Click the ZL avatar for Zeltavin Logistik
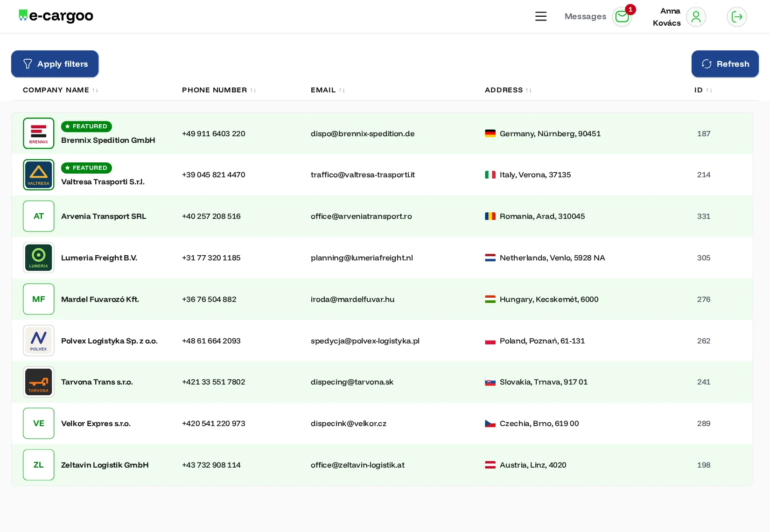The image size is (770, 532). (x=39, y=465)
